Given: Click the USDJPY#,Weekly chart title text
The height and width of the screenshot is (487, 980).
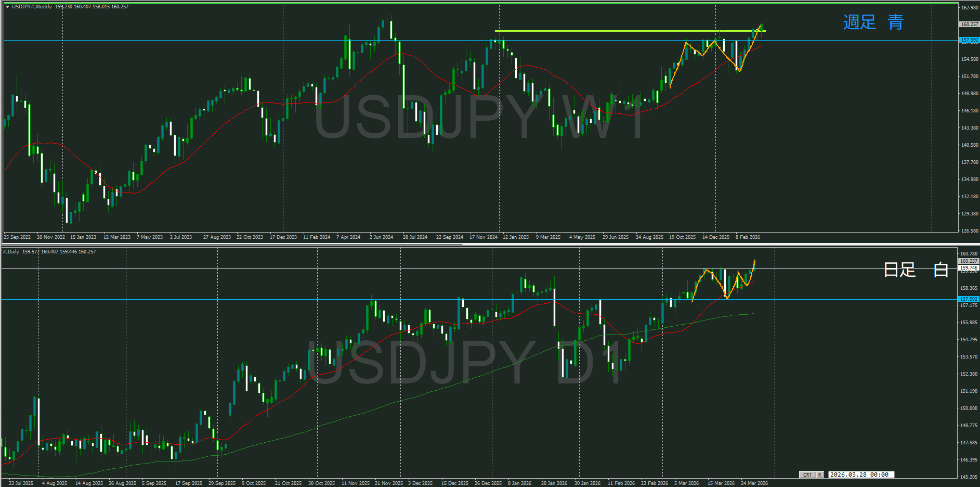Looking at the screenshot, I should click(32, 7).
